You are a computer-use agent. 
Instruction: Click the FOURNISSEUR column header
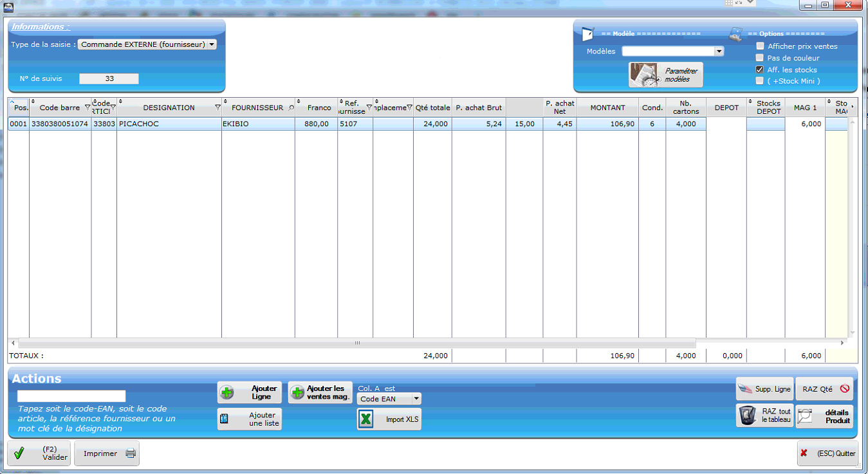pyautogui.click(x=257, y=107)
